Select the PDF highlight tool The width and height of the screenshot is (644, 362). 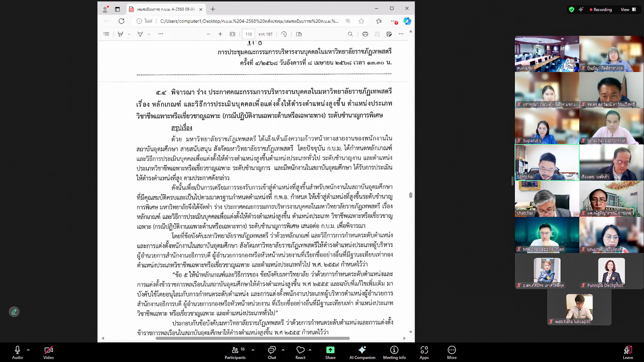click(x=121, y=34)
